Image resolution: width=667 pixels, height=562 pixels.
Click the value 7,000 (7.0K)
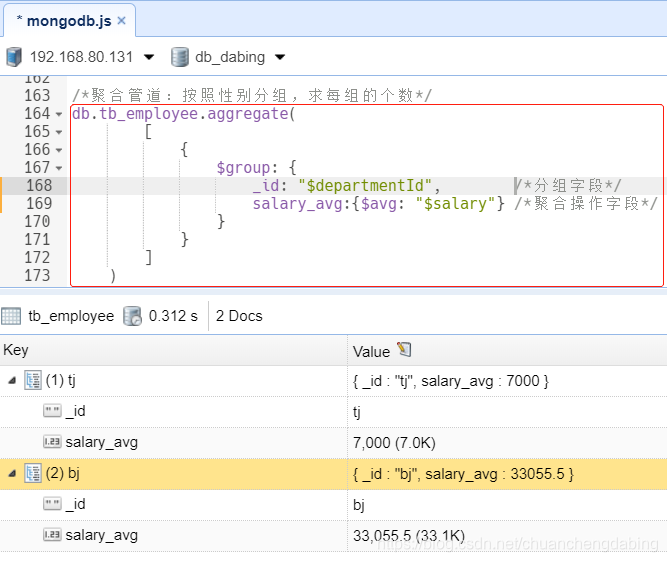pyautogui.click(x=394, y=443)
